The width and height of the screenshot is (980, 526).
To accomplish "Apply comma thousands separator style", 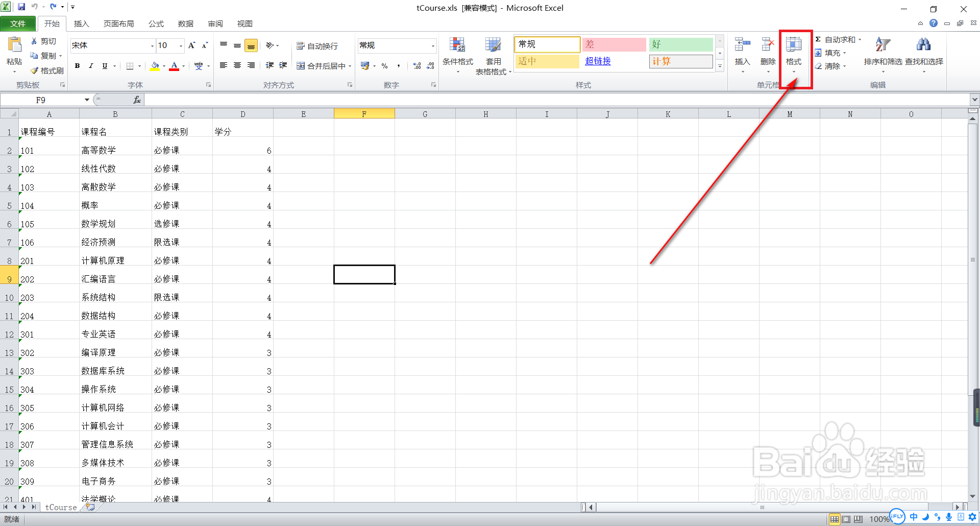I will 398,66.
